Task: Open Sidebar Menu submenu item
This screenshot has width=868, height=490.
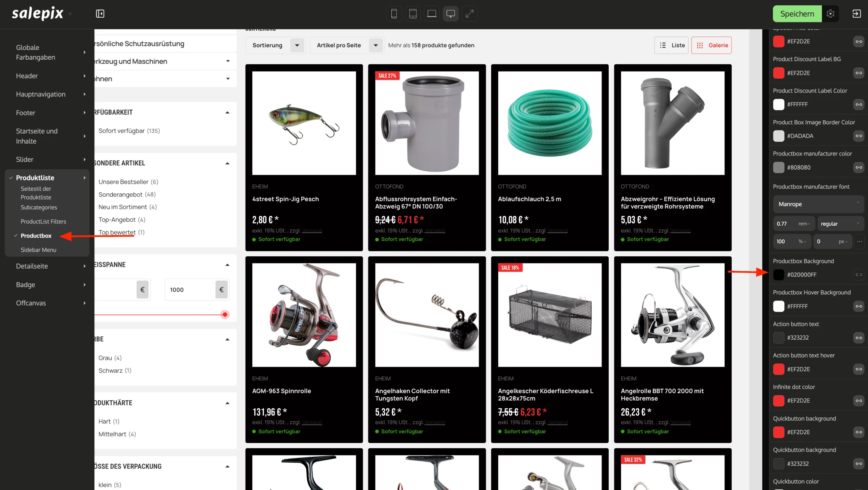Action: pos(38,250)
